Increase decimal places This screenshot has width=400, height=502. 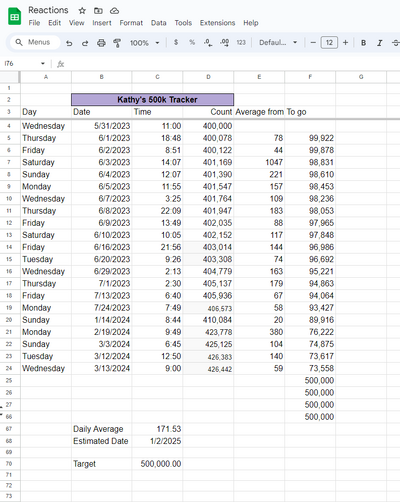click(224, 43)
